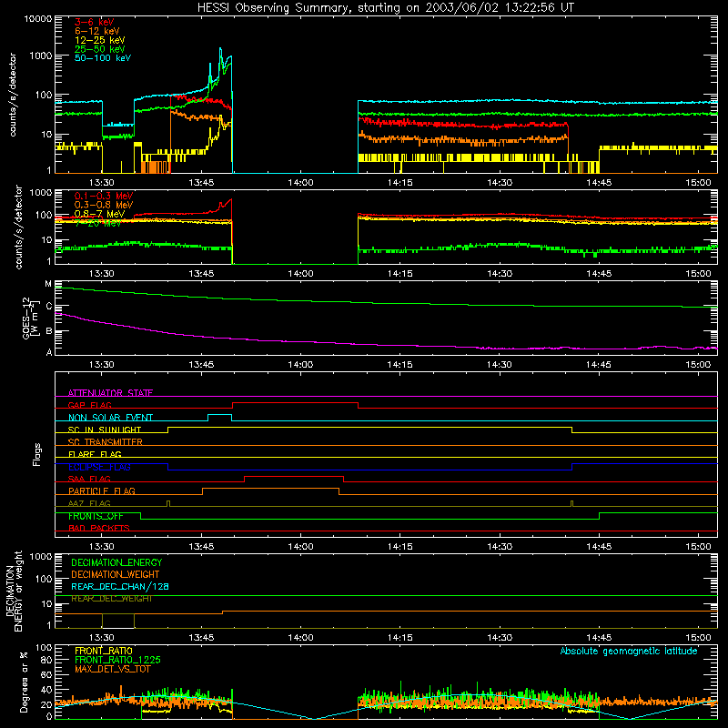Select the ECLIPSE_FLAG label
728x728 pixels.
(99, 467)
